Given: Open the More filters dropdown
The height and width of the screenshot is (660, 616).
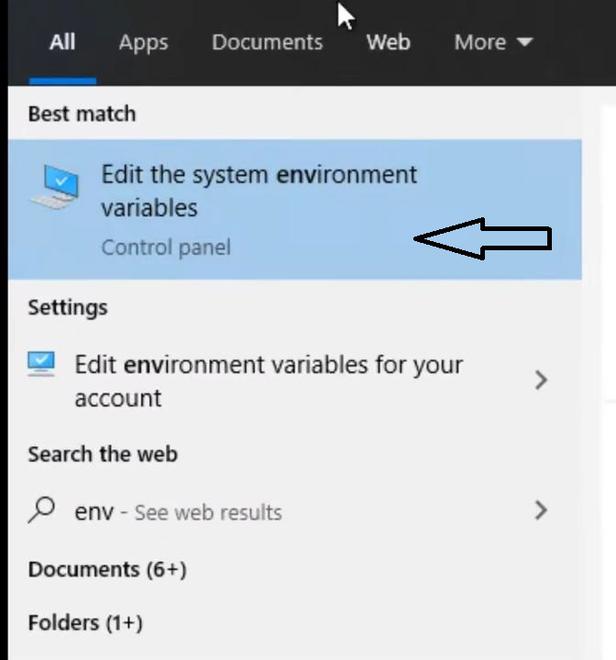Looking at the screenshot, I should pyautogui.click(x=480, y=42).
